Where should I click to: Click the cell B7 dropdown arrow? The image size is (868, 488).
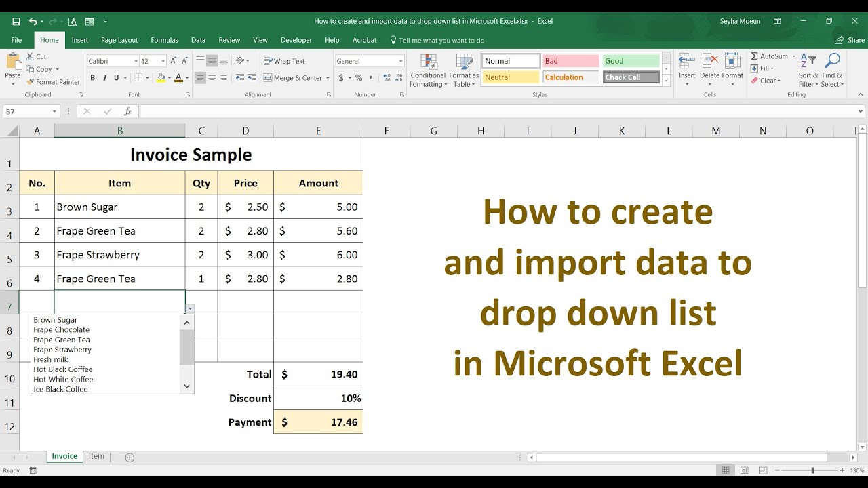coord(190,308)
